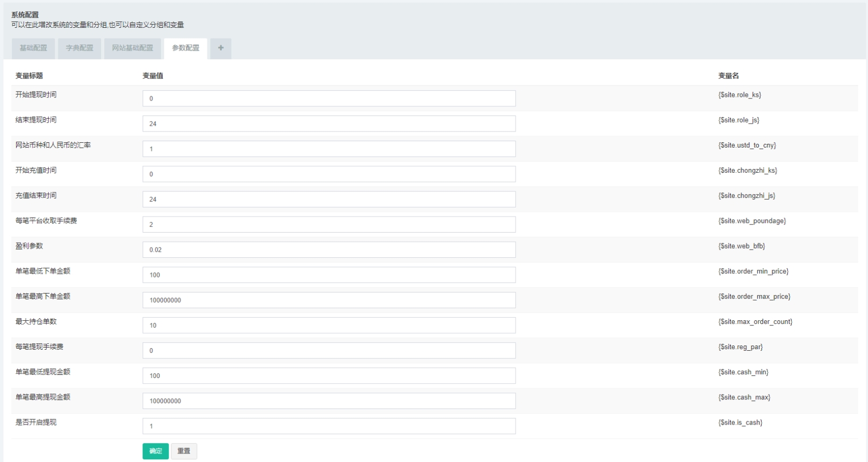Screen dimensions: 868x462
Task: Select the 充值结束时间 input box
Action: coord(329,199)
